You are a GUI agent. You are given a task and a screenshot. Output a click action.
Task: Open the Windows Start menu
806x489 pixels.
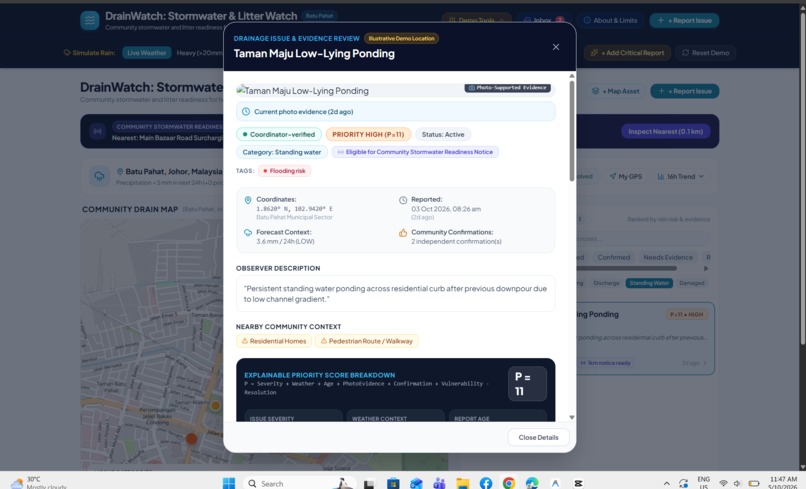coord(229,483)
